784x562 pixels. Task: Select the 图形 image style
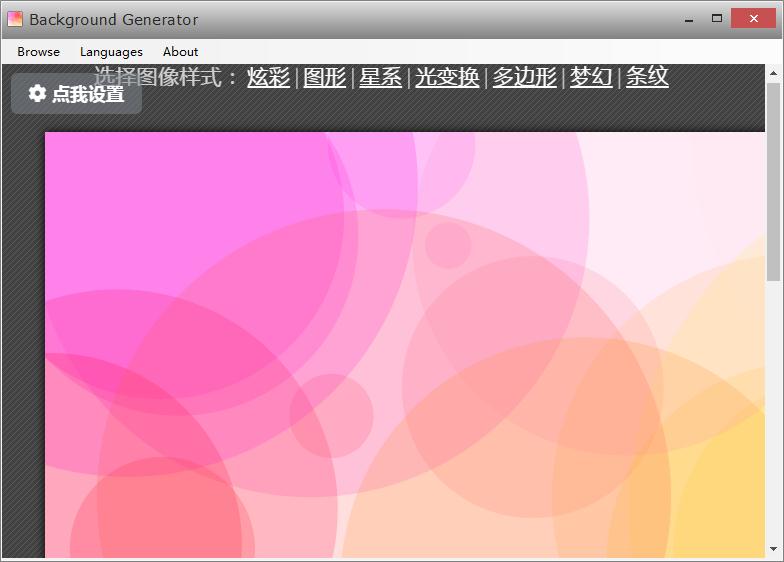point(324,77)
